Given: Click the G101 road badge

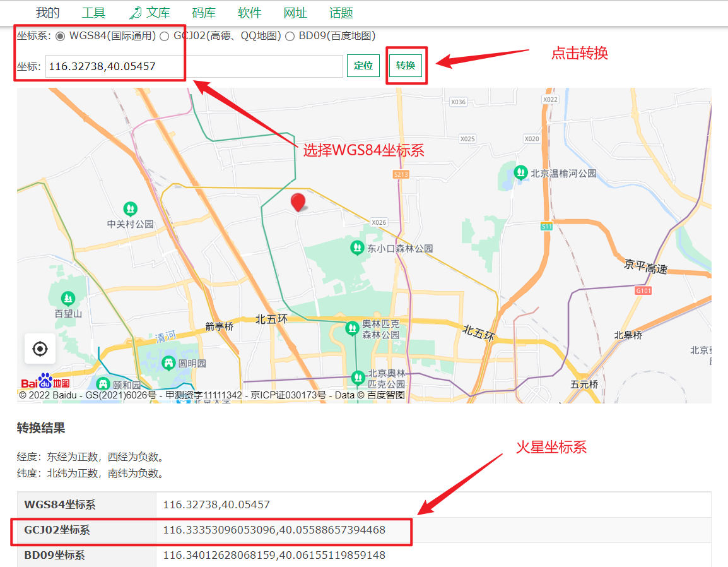Looking at the screenshot, I should coord(643,290).
